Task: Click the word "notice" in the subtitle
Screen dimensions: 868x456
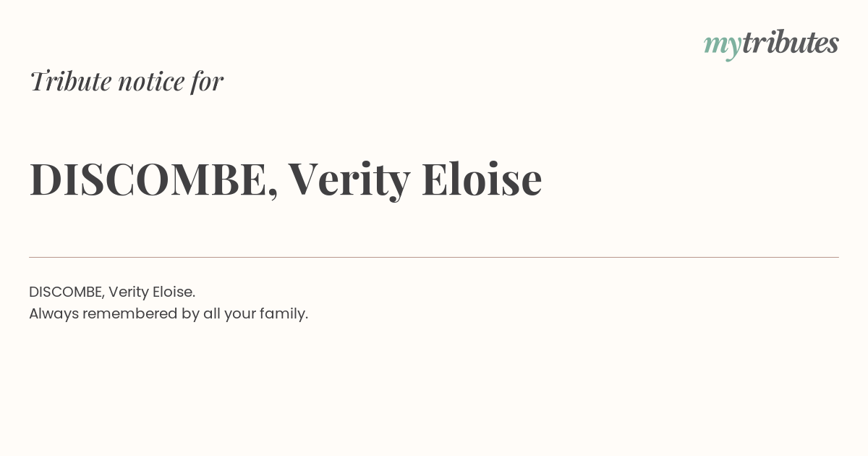Action: pos(151,81)
